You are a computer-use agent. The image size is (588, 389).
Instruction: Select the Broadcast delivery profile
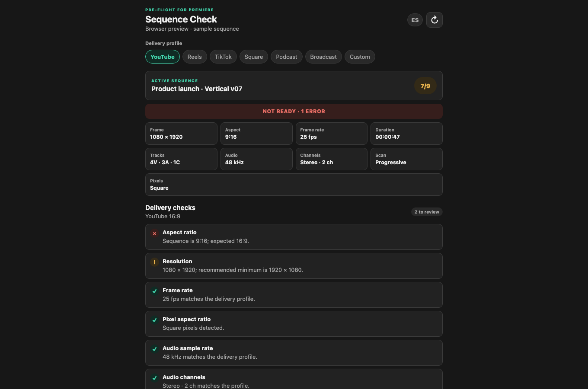(x=323, y=57)
